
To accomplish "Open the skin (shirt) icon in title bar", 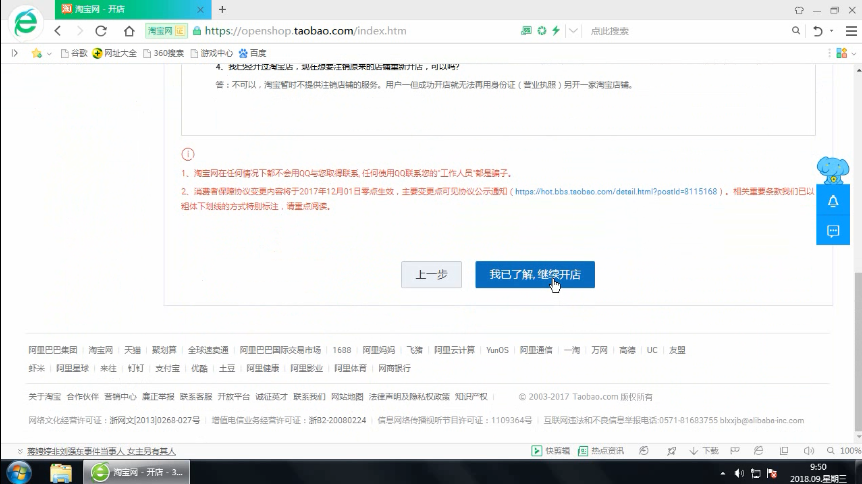I will (x=799, y=10).
